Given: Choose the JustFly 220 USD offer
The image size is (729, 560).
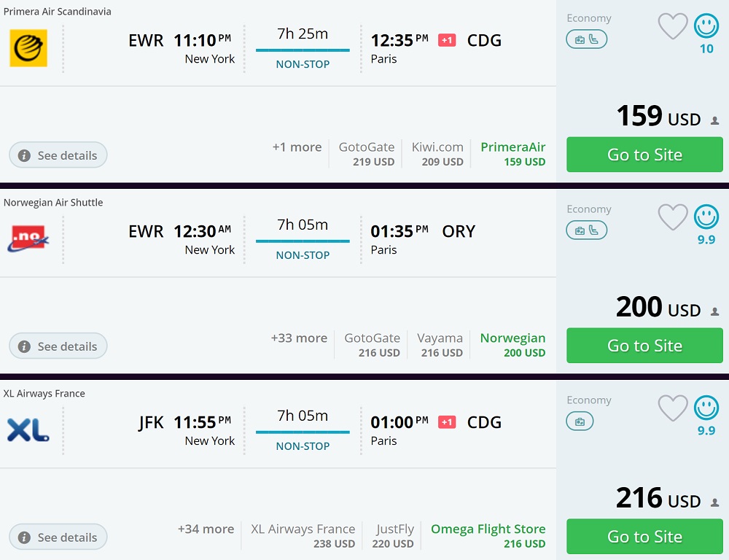Looking at the screenshot, I should pyautogui.click(x=394, y=536).
